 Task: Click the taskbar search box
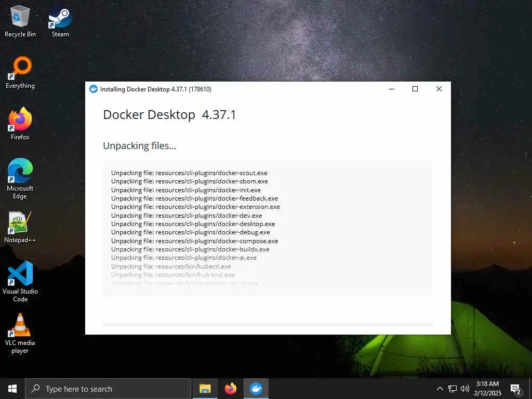coord(108,389)
